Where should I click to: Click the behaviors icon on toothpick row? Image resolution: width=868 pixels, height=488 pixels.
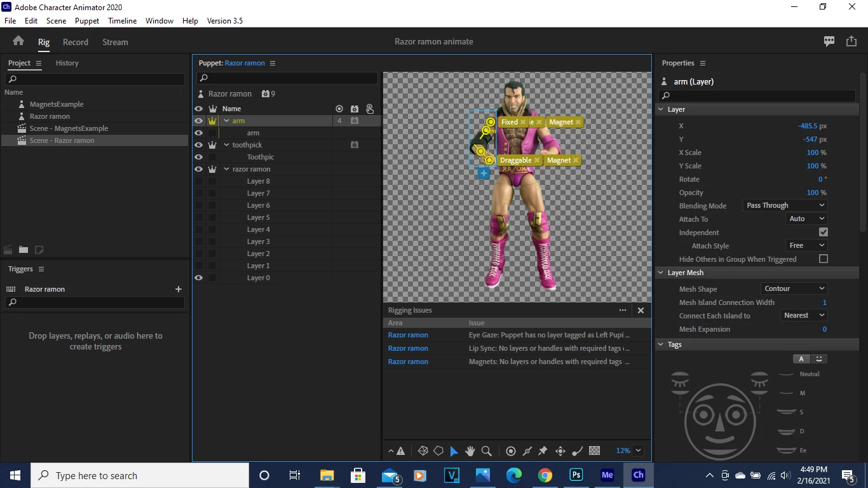click(x=355, y=145)
